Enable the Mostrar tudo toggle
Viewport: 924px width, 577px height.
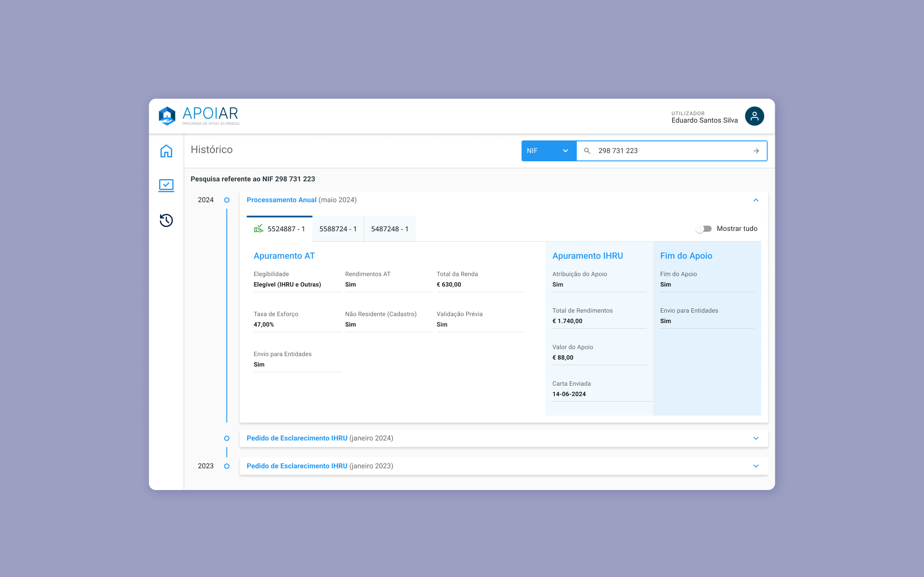click(703, 229)
